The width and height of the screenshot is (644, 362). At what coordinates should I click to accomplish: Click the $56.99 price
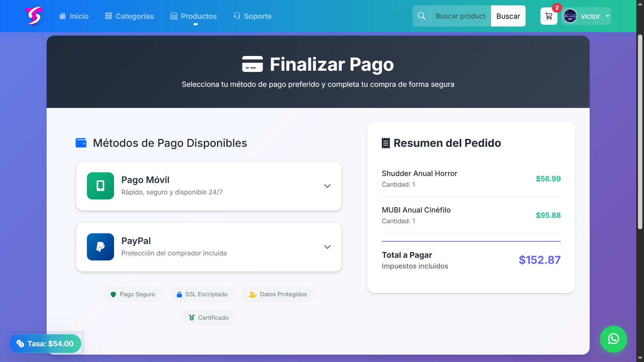click(x=548, y=179)
